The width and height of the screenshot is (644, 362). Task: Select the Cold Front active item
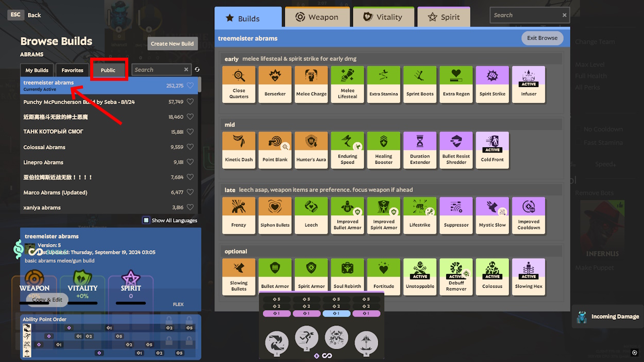(x=492, y=150)
